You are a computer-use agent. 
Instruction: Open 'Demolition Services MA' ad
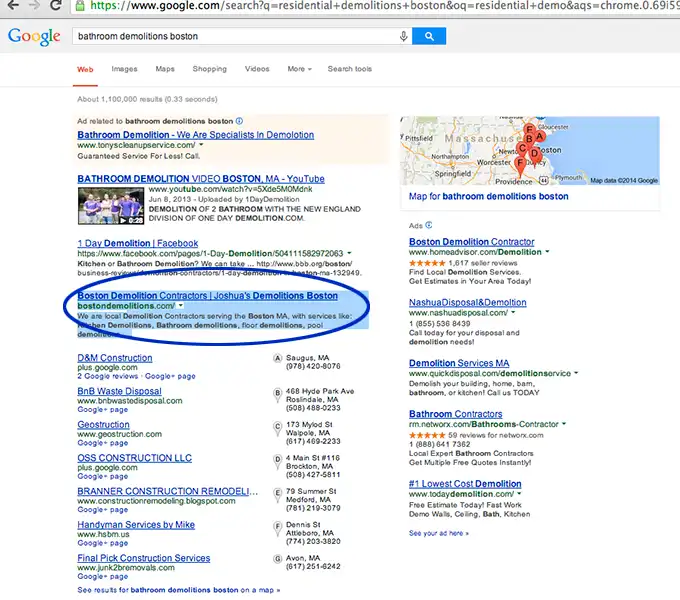point(459,363)
